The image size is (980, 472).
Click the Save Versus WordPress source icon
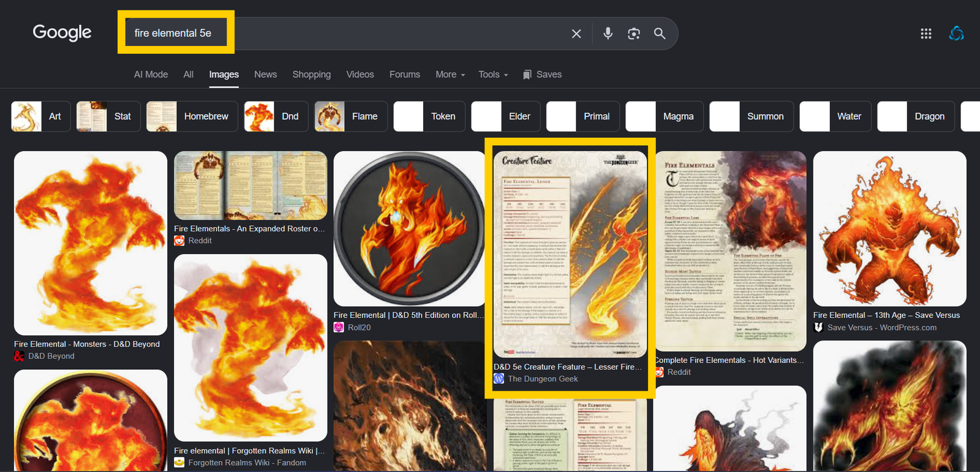click(818, 328)
